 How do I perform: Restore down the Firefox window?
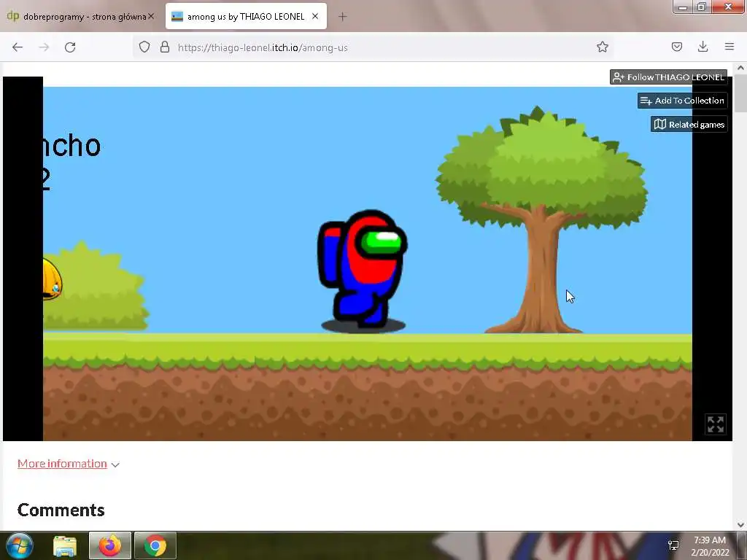pyautogui.click(x=702, y=7)
